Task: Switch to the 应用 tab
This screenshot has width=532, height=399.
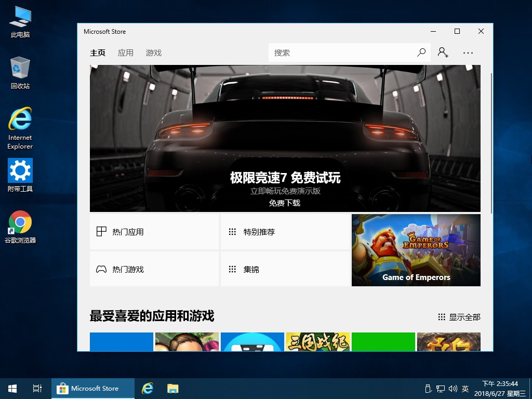Action: pyautogui.click(x=126, y=53)
